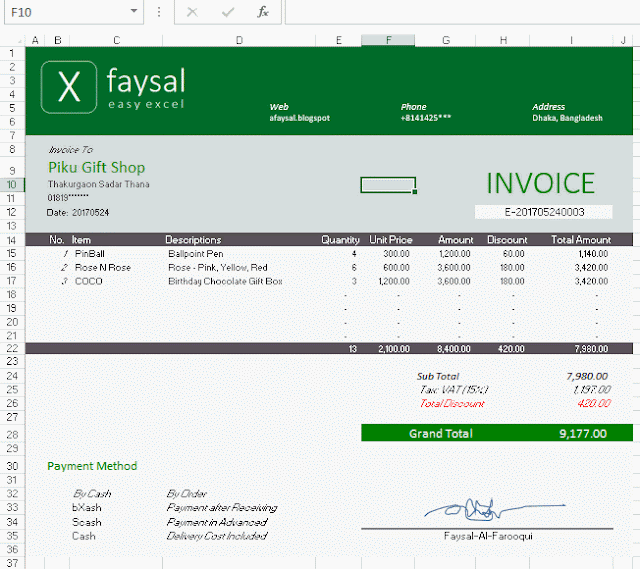Click the Birthday Chocolate Gift Box description
Image resolution: width=640 pixels, height=569 pixels.
(x=225, y=281)
